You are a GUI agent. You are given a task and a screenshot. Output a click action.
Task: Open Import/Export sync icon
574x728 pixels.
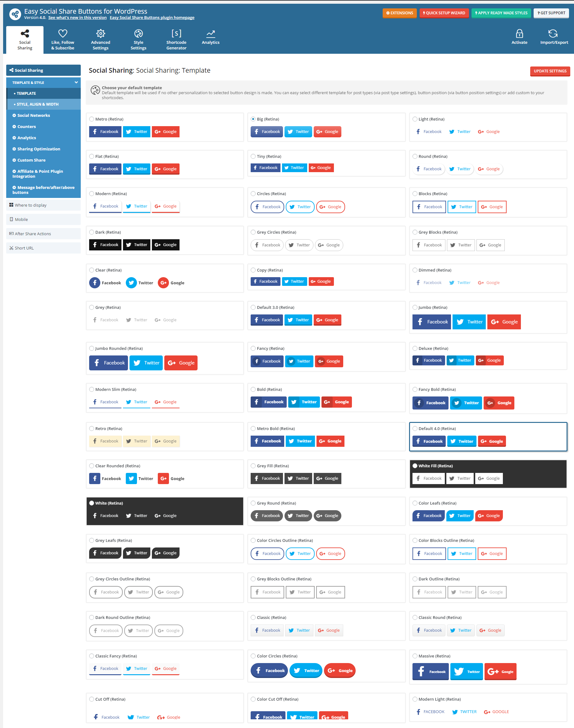(x=553, y=34)
